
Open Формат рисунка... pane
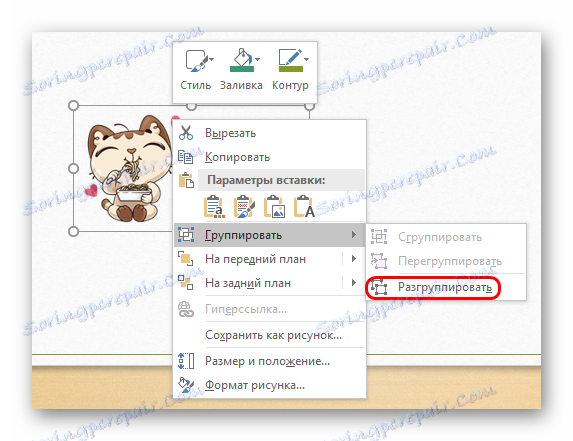pos(270,385)
